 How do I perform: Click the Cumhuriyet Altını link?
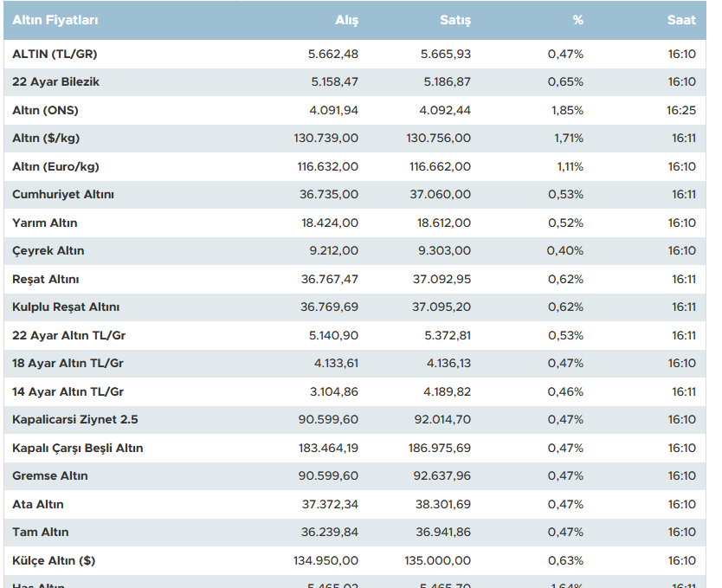[63, 195]
